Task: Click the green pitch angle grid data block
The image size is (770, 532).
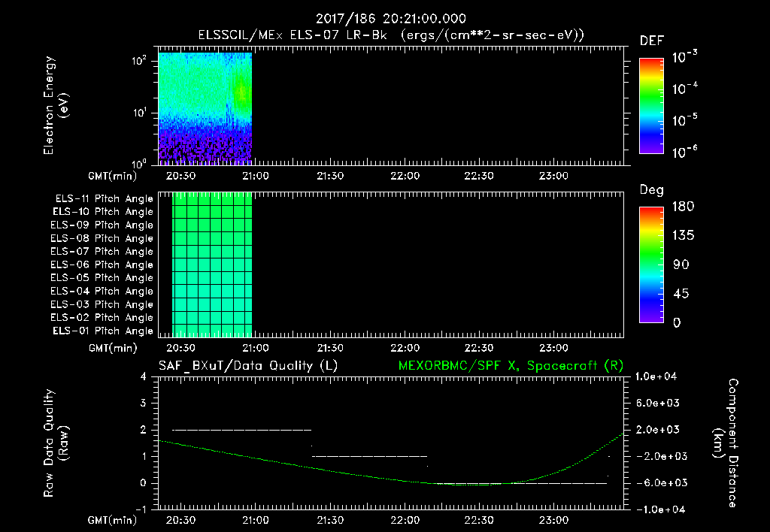Action: coord(212,264)
